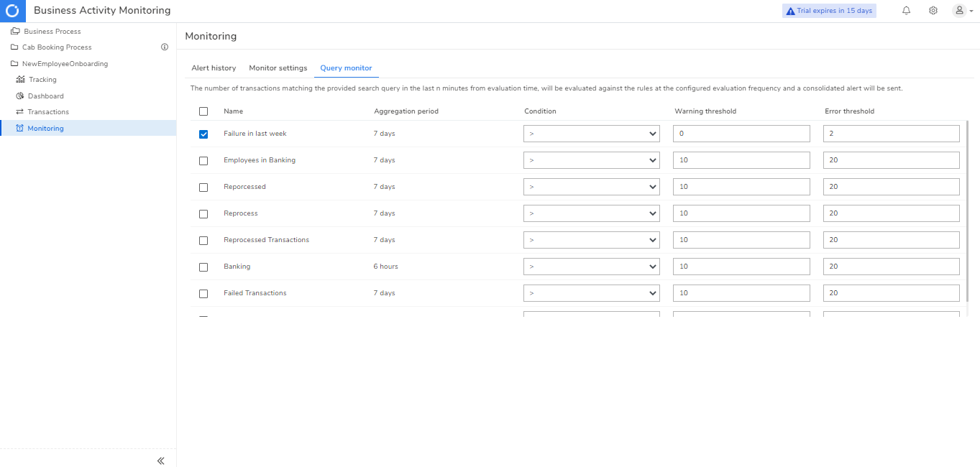This screenshot has width=980, height=467.
Task: Click Warning threshold field for Reprocess row
Action: click(x=741, y=213)
